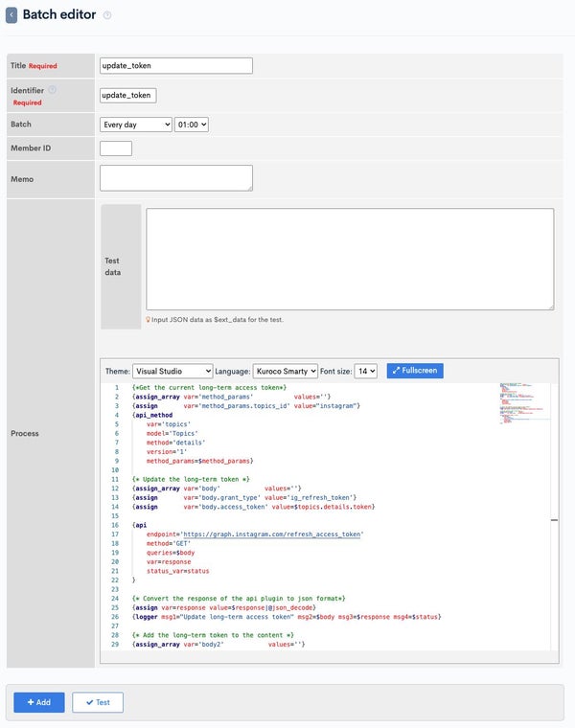Screen dimensions: 575x728
Task: Click the '{api_method' text on line 4
Action: [x=152, y=415]
